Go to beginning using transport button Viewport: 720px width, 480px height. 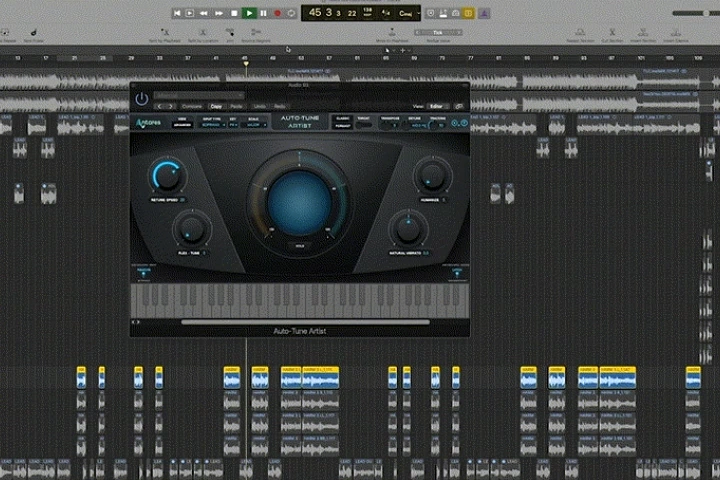pos(177,13)
